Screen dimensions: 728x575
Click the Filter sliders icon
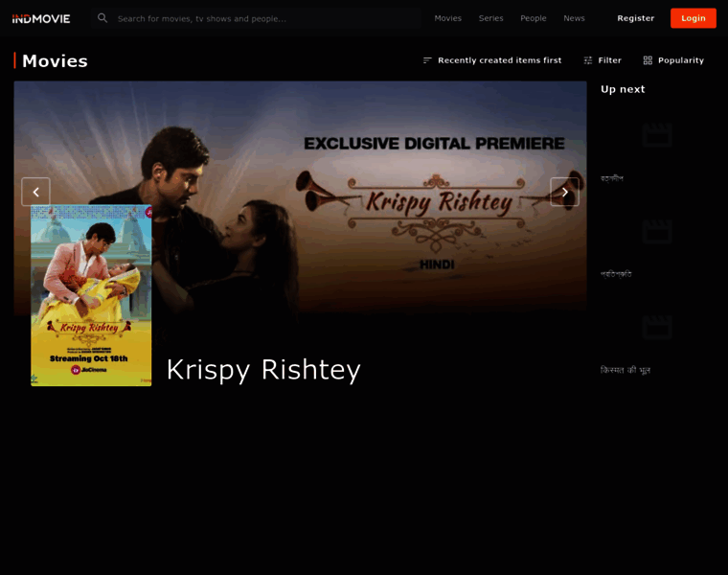[x=588, y=60]
